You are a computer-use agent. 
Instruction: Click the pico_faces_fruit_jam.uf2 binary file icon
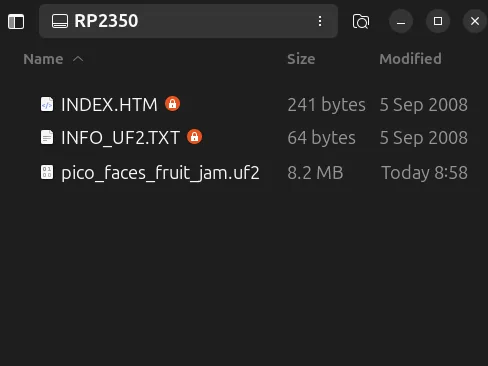click(47, 172)
